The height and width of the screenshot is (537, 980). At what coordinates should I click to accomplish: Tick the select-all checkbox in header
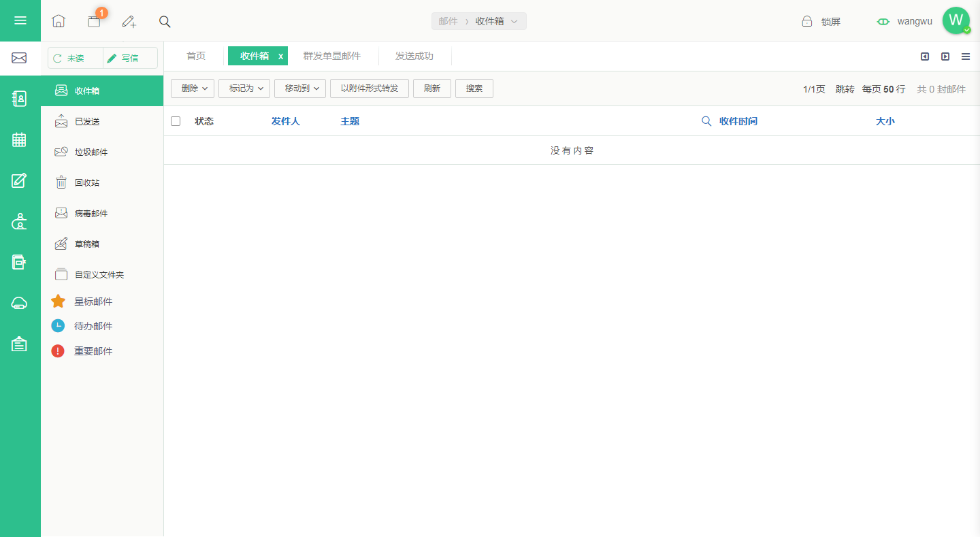(x=176, y=121)
